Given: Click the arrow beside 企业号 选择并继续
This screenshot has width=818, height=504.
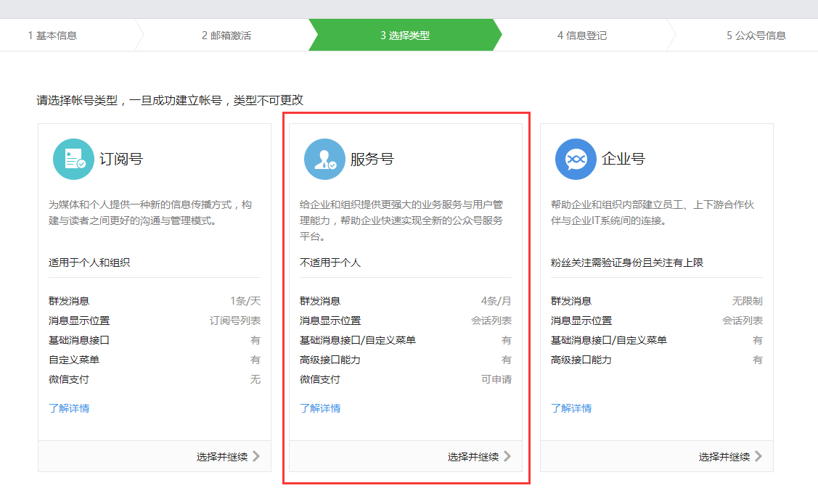Looking at the screenshot, I should click(758, 456).
